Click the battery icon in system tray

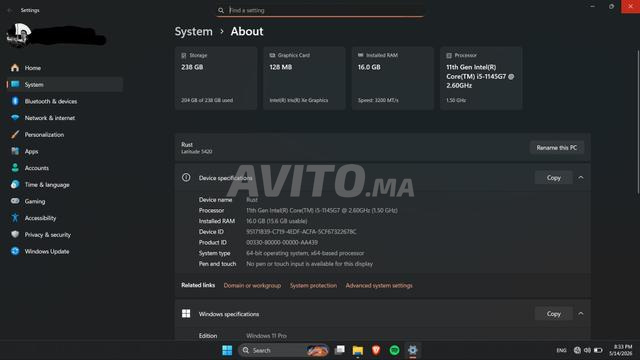pos(598,350)
